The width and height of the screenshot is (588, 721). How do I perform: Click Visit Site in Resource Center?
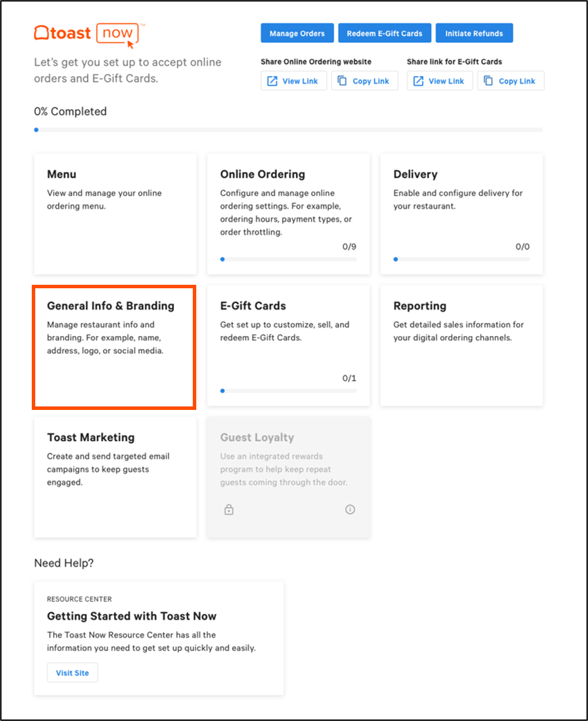[x=72, y=673]
